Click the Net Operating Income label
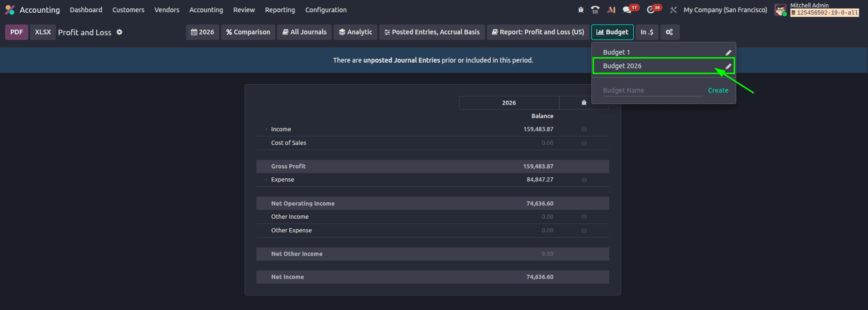Viewport: 868px width, 310px height. point(303,204)
